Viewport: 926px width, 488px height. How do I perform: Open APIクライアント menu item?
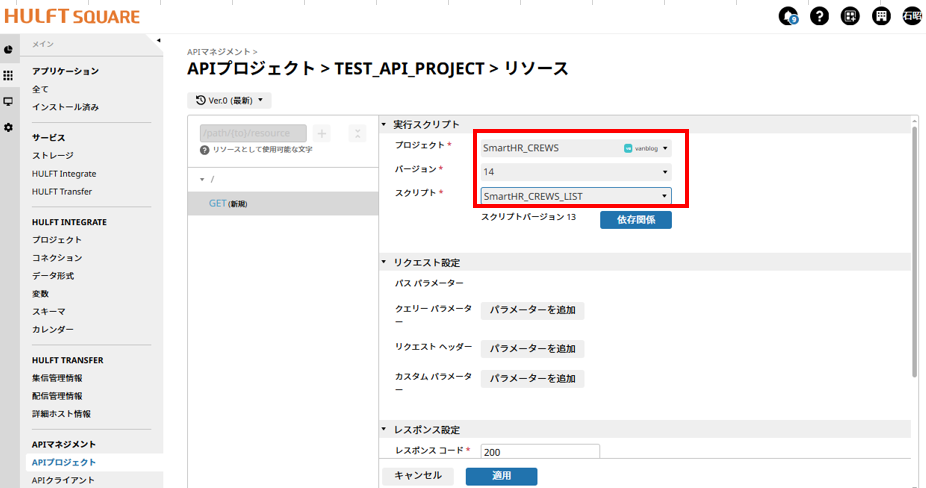point(63,480)
